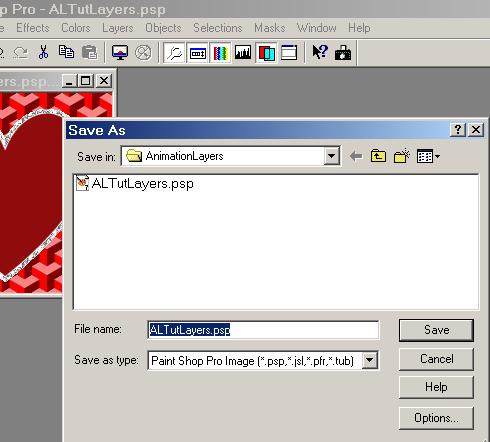Expand the Save as type dropdown
Screen dimensions: 490x442
coord(370,360)
